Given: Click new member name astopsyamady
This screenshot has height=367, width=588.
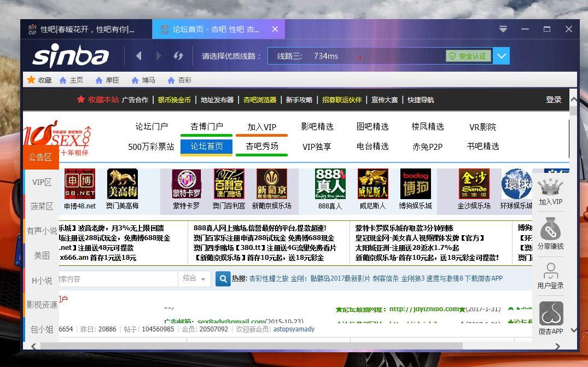Looking at the screenshot, I should pyautogui.click(x=294, y=329).
